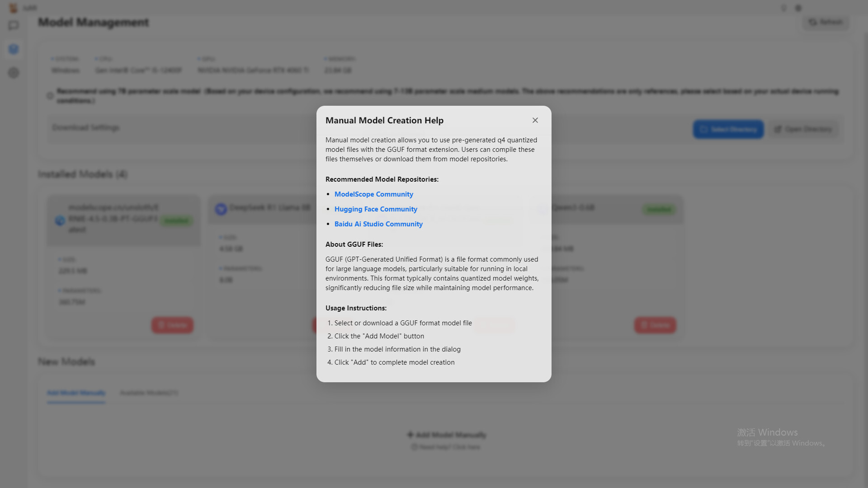Open the ModelScope Community link
This screenshot has width=868, height=488.
pyautogui.click(x=373, y=194)
